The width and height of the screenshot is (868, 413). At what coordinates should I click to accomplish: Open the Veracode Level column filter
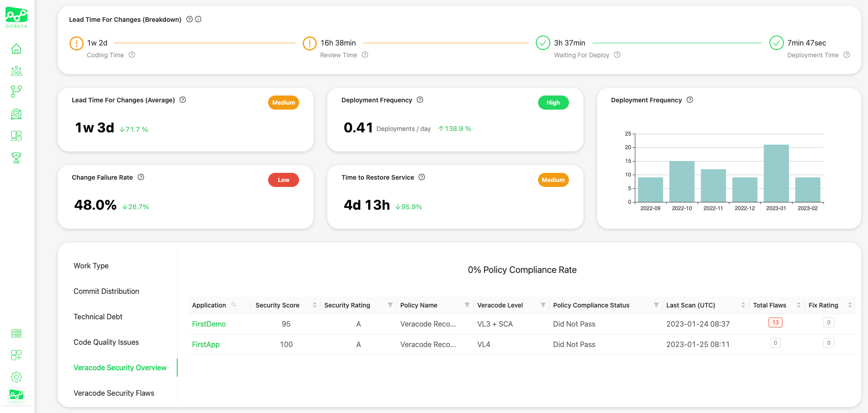pyautogui.click(x=543, y=305)
